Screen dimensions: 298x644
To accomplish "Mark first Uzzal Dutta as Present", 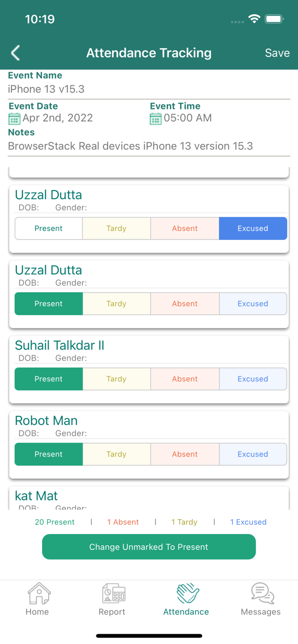I will coord(49,228).
